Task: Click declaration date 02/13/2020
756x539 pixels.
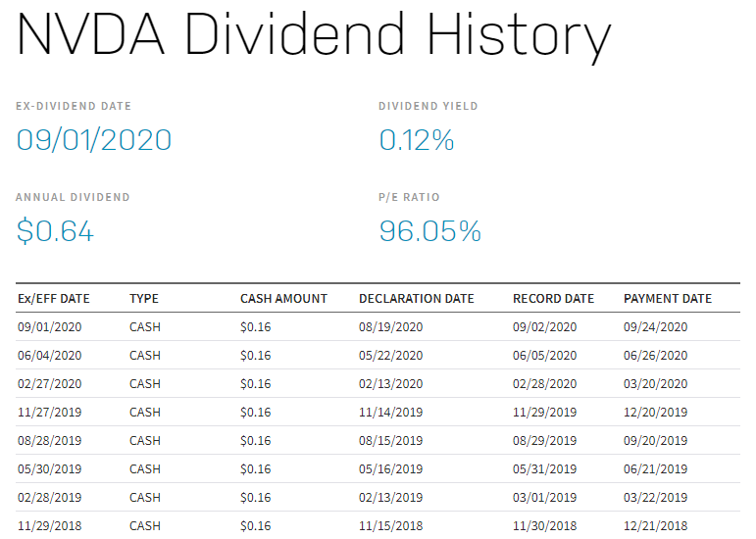Action: click(390, 384)
